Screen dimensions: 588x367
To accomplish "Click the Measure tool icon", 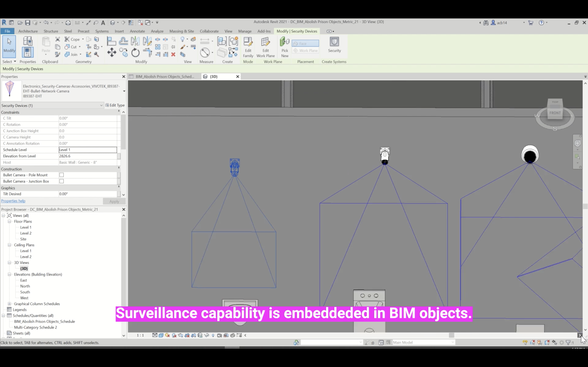I will pyautogui.click(x=205, y=52).
